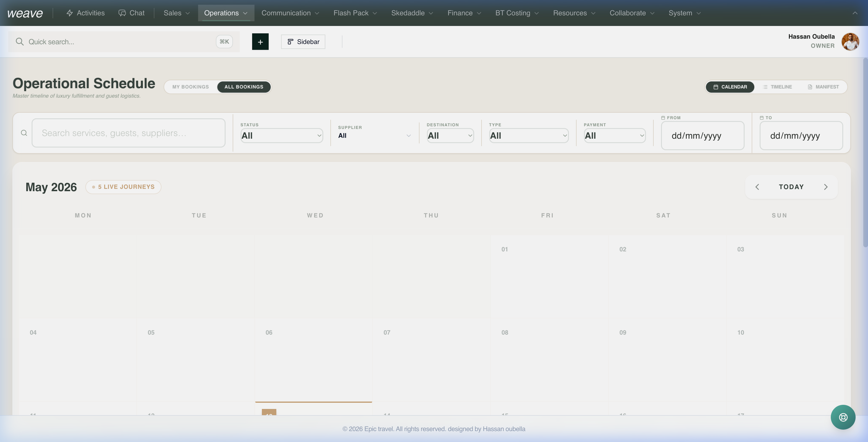Select calendar day 09
This screenshot has width=868, height=442.
667,360
